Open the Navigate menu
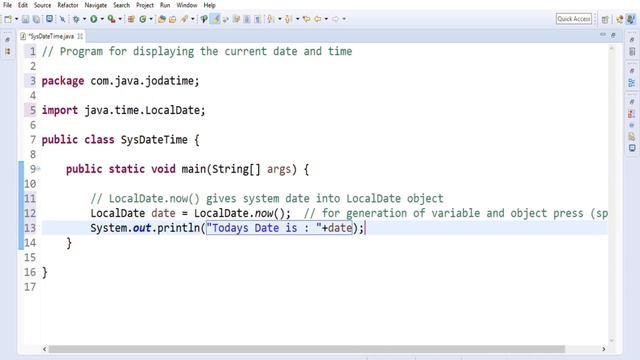Image resolution: width=640 pixels, height=360 pixels. (96, 5)
